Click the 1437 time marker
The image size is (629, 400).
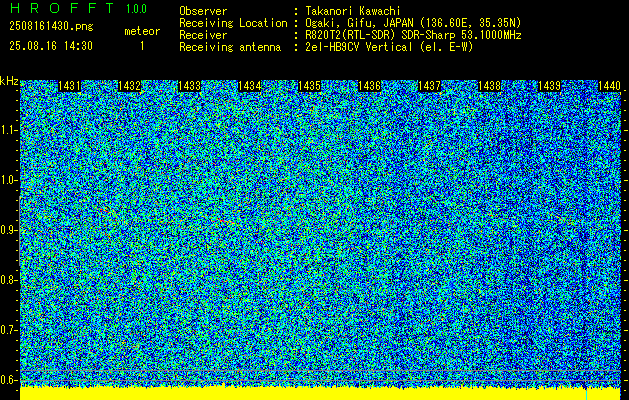[x=429, y=85]
